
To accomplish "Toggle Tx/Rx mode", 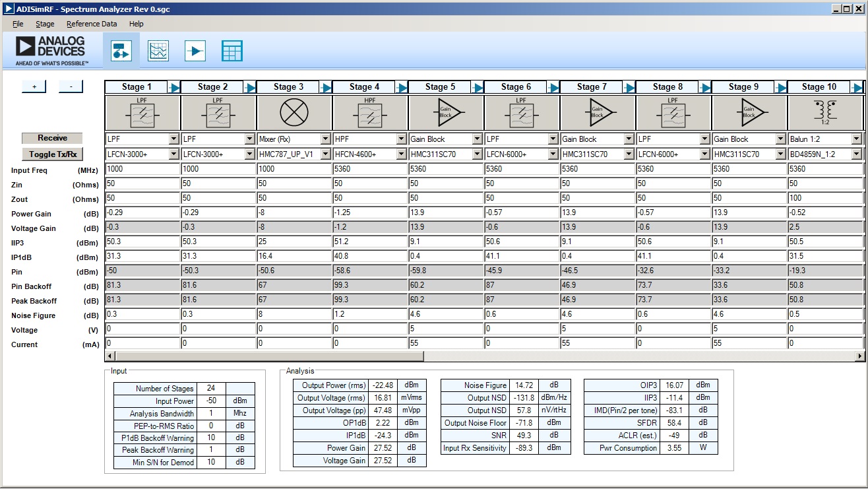I will point(52,154).
